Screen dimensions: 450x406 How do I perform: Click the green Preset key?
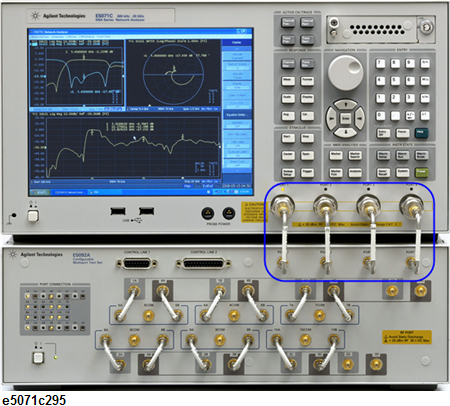click(421, 172)
